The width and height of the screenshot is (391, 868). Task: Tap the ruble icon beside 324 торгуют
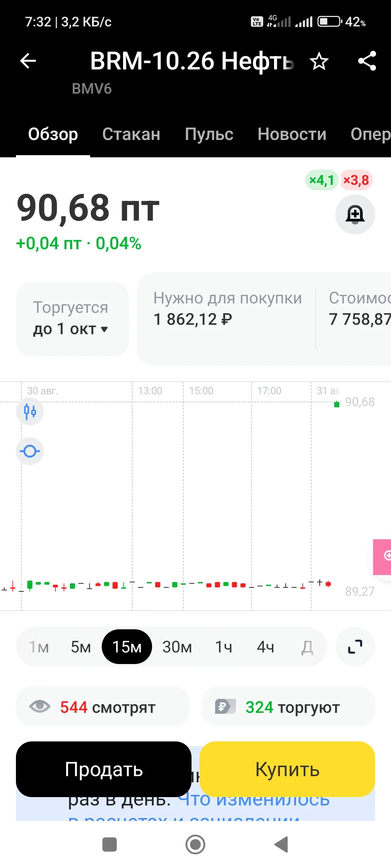(225, 706)
